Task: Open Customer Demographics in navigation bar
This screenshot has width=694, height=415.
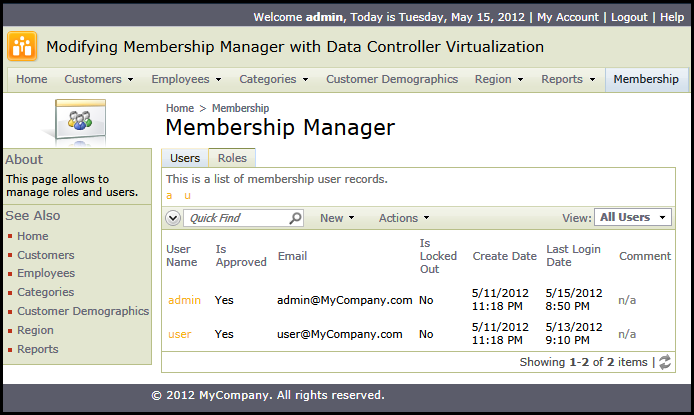Action: [x=392, y=79]
